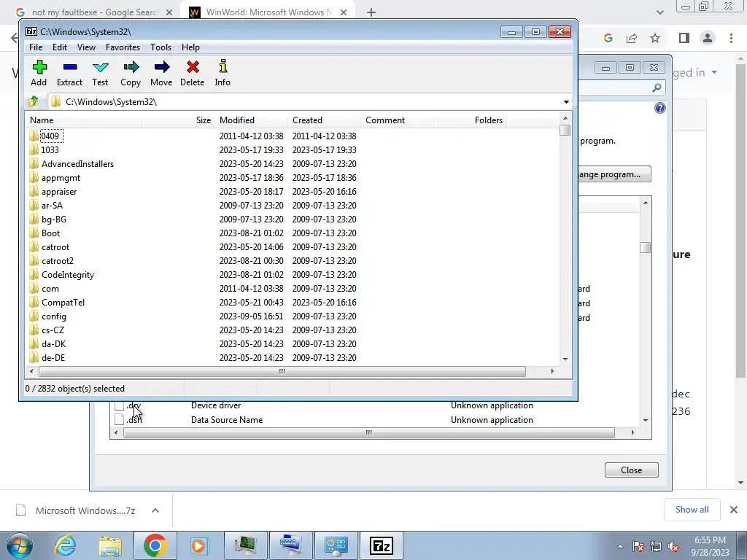Open the View menu
This screenshot has height=560, width=747.
pyautogui.click(x=86, y=47)
